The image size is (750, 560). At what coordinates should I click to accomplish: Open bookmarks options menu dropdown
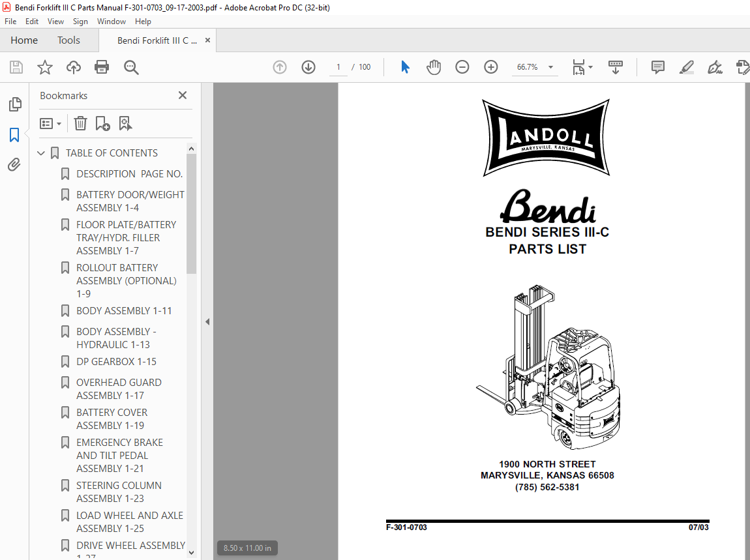[51, 124]
